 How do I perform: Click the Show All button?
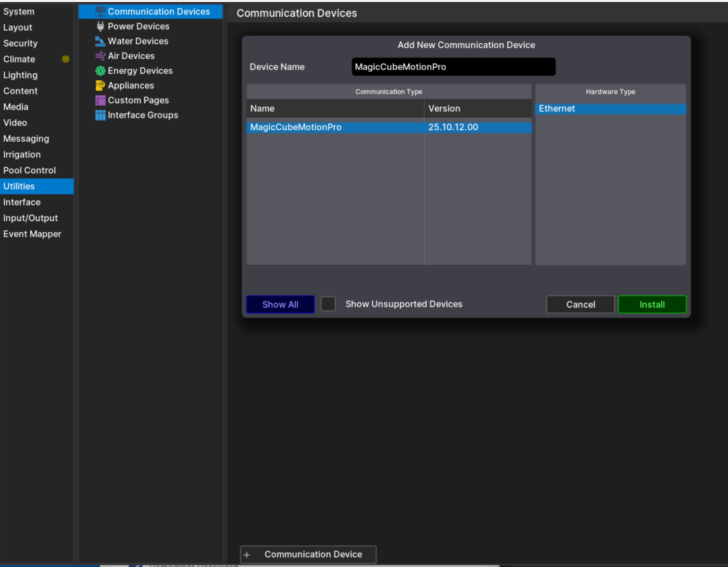[280, 305]
